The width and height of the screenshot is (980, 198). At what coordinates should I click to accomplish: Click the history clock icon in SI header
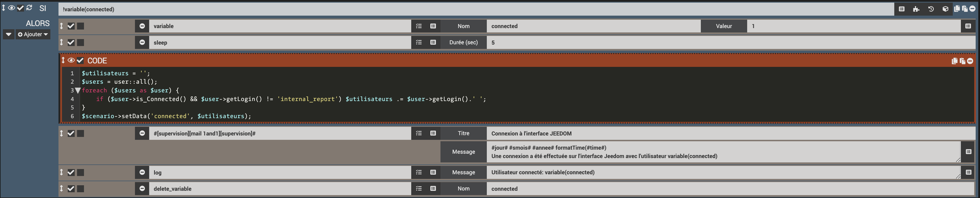pos(931,9)
